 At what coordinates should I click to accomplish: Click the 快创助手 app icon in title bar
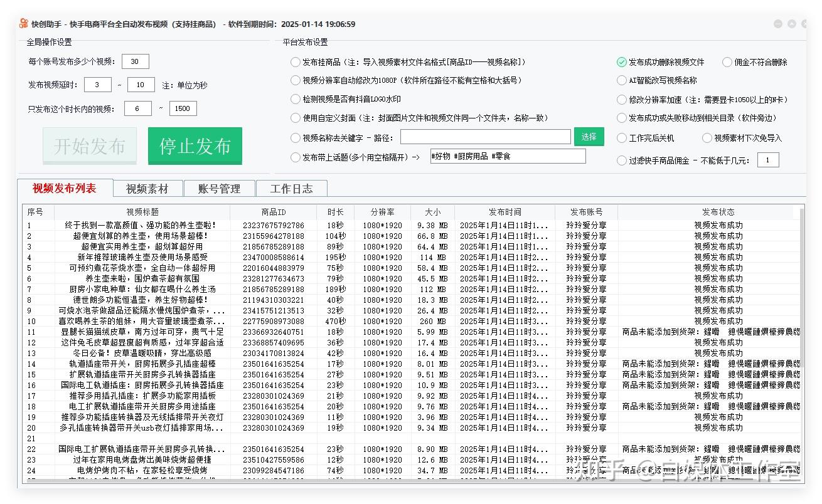24,24
